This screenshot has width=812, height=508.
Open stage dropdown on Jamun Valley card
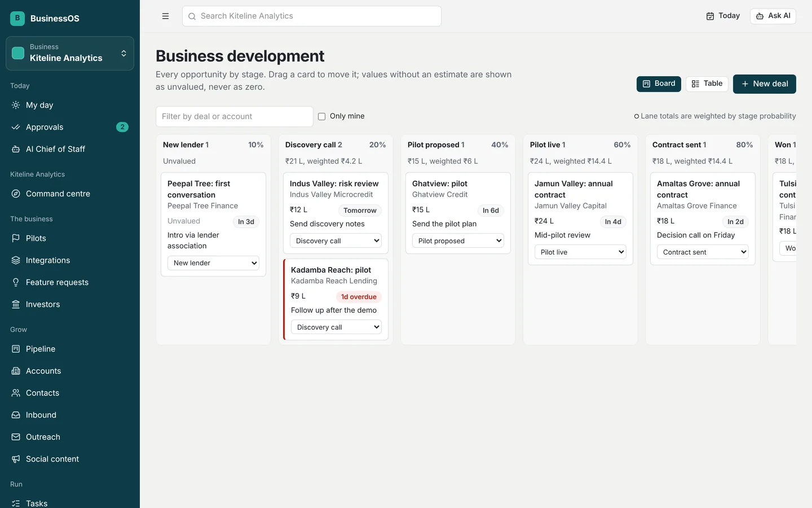tap(580, 252)
